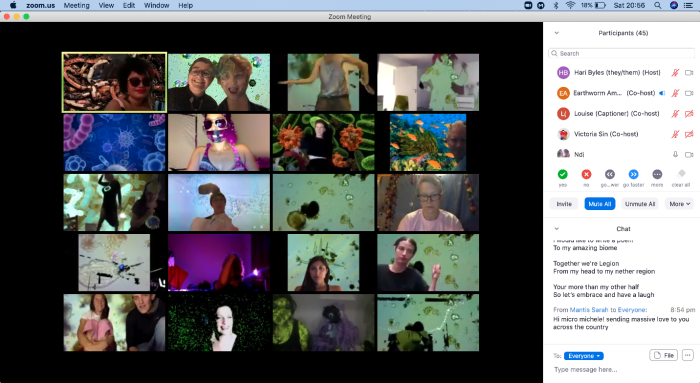Click the 8:54 pm chat timestamp

[x=682, y=309]
